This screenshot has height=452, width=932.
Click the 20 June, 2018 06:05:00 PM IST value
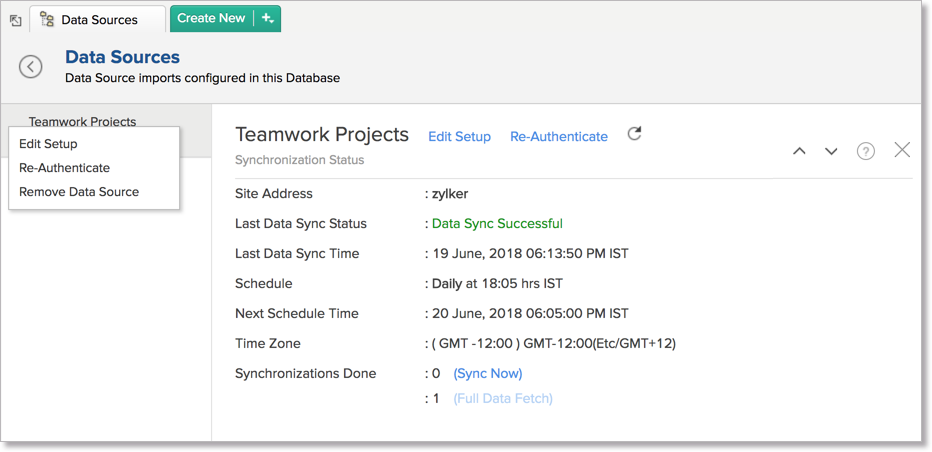530,313
